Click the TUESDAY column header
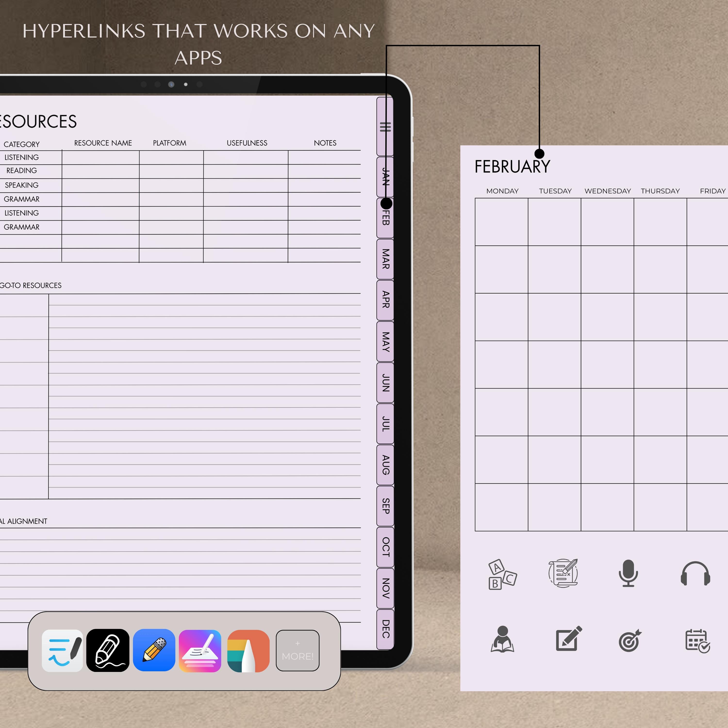This screenshot has width=728, height=728. pos(555,191)
